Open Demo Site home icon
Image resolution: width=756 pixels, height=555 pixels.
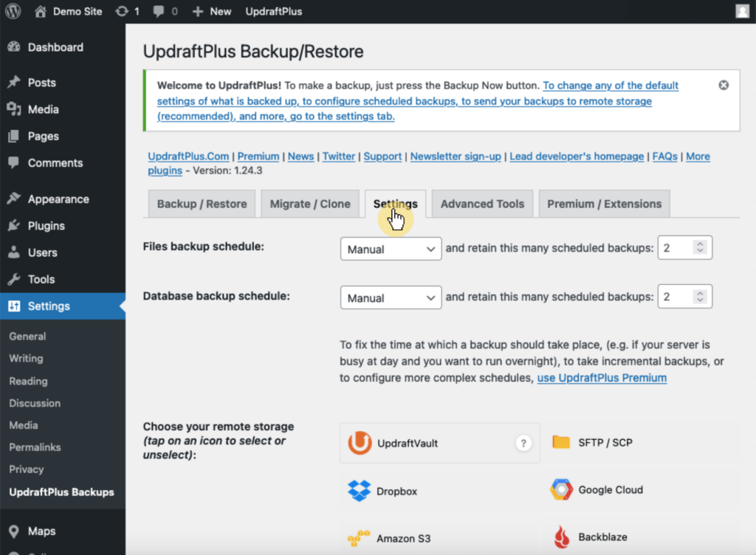41,11
